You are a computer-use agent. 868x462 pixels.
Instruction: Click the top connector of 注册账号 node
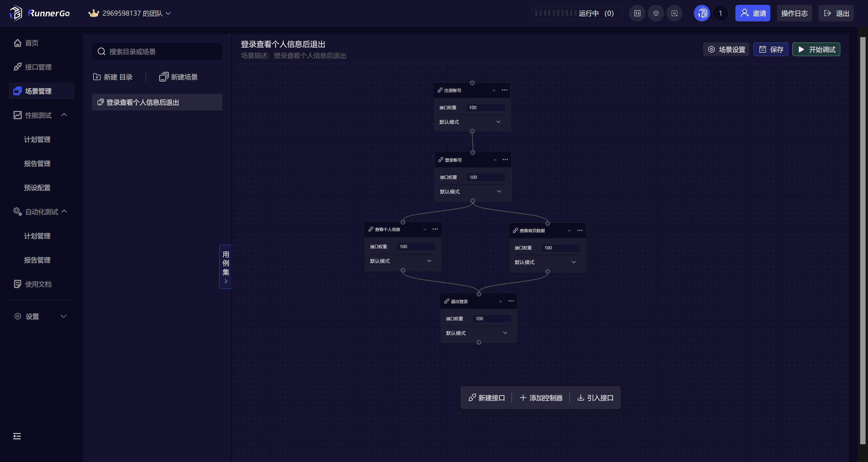472,83
